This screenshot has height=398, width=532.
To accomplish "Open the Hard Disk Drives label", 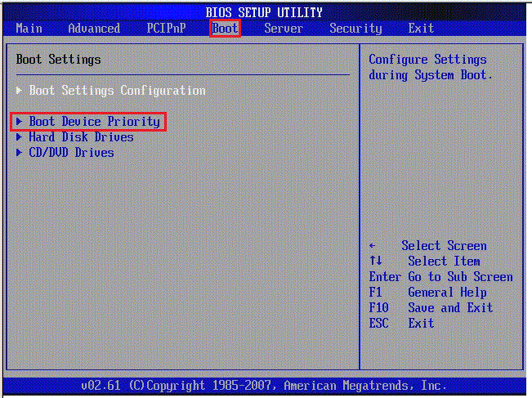I will pos(81,137).
